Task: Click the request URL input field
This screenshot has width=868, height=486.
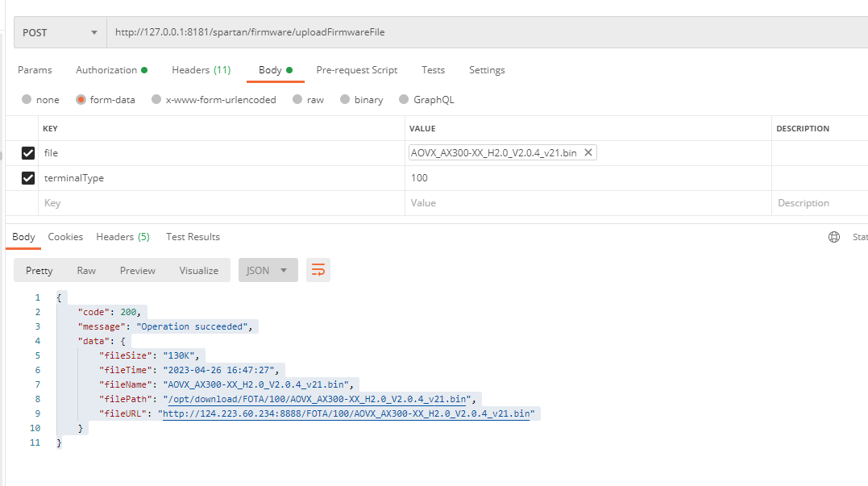Action: pyautogui.click(x=484, y=33)
